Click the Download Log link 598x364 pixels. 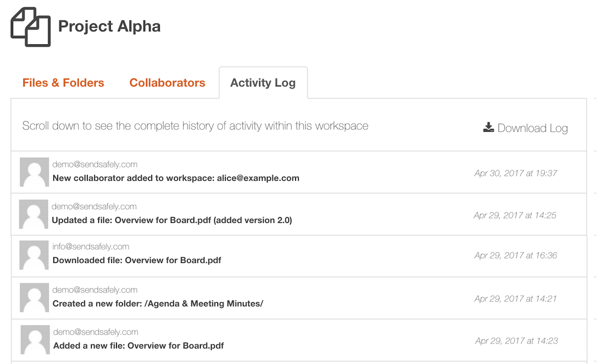(532, 128)
